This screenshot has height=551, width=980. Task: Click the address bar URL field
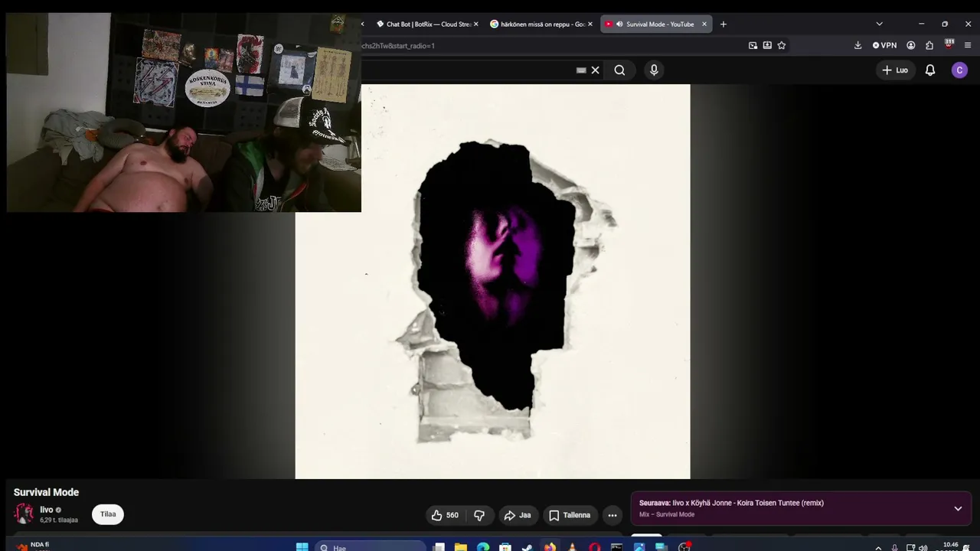click(x=551, y=46)
